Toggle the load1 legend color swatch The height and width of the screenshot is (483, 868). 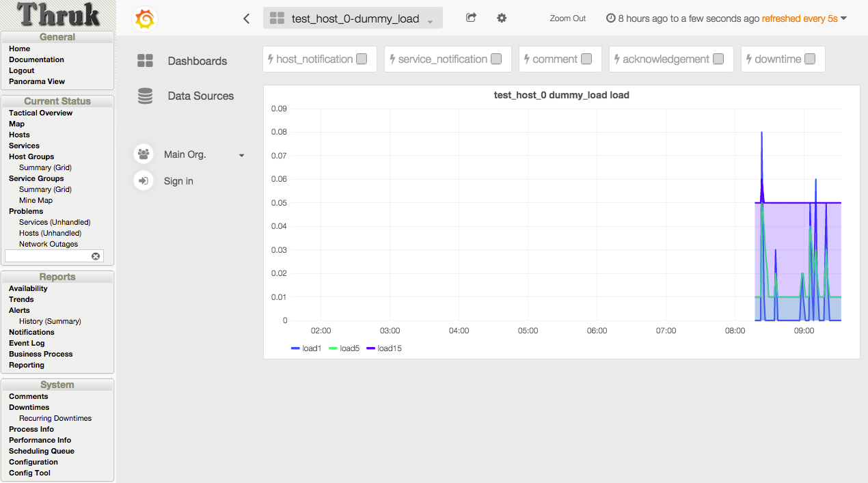coord(294,348)
